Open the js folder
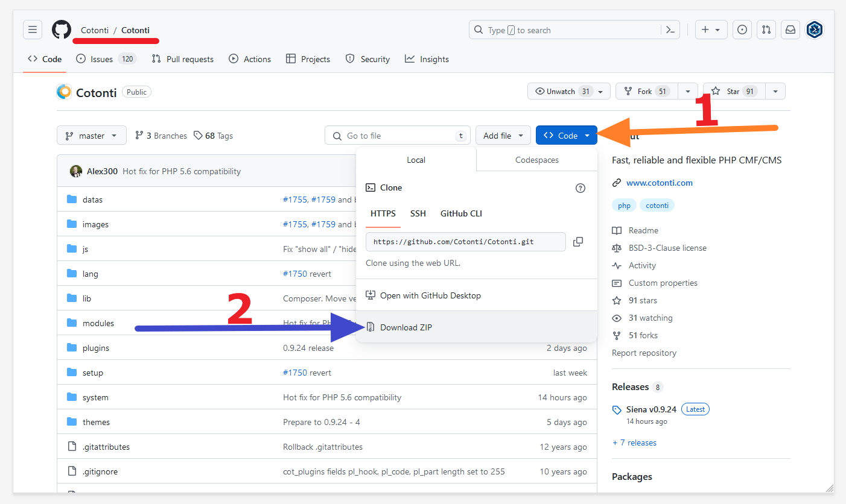The image size is (846, 504). (x=85, y=249)
